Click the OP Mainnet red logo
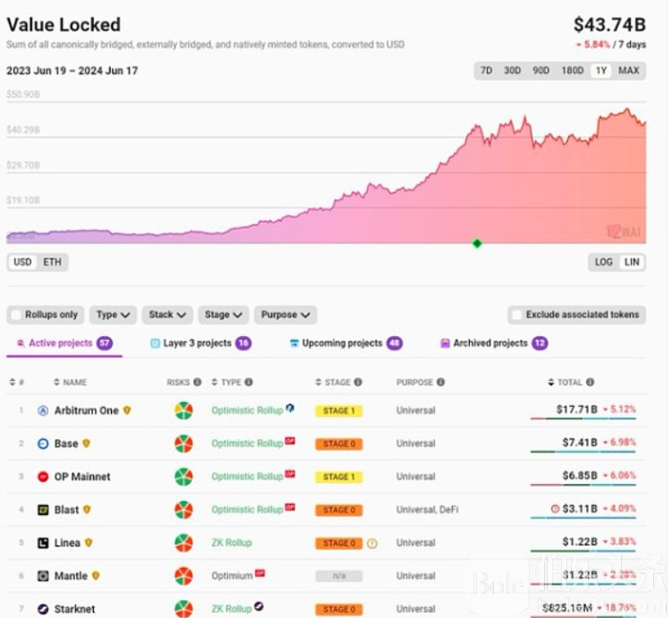The image size is (672, 618). coord(43,477)
